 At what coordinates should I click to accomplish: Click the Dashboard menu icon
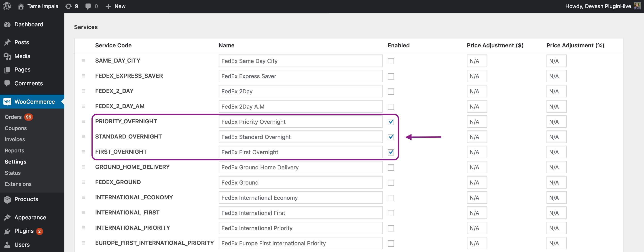(8, 24)
